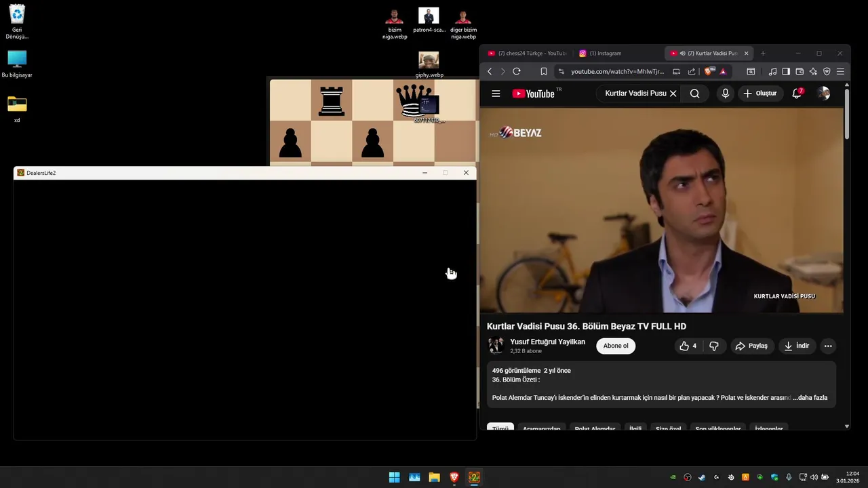
Task: Select the xd folder on the desktop
Action: coord(17,108)
